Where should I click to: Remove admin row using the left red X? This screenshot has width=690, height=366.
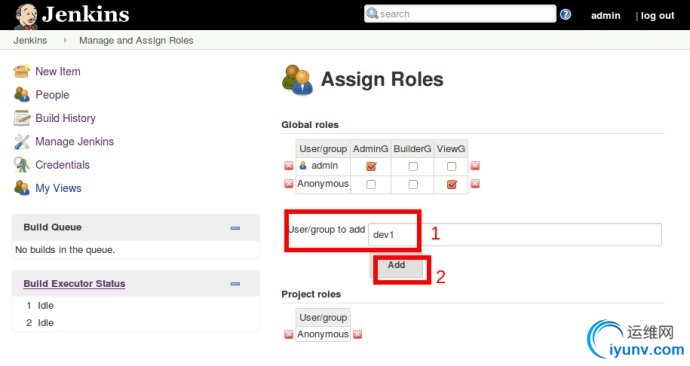tap(289, 166)
